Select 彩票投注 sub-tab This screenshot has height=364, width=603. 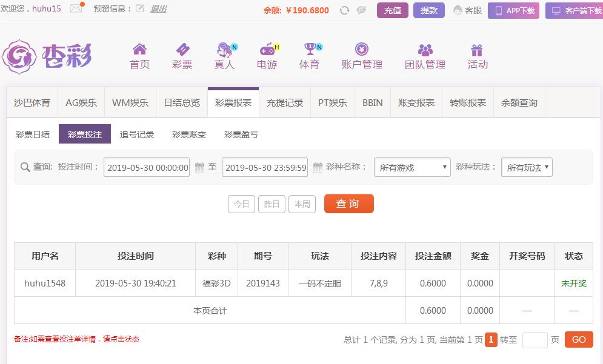click(85, 134)
